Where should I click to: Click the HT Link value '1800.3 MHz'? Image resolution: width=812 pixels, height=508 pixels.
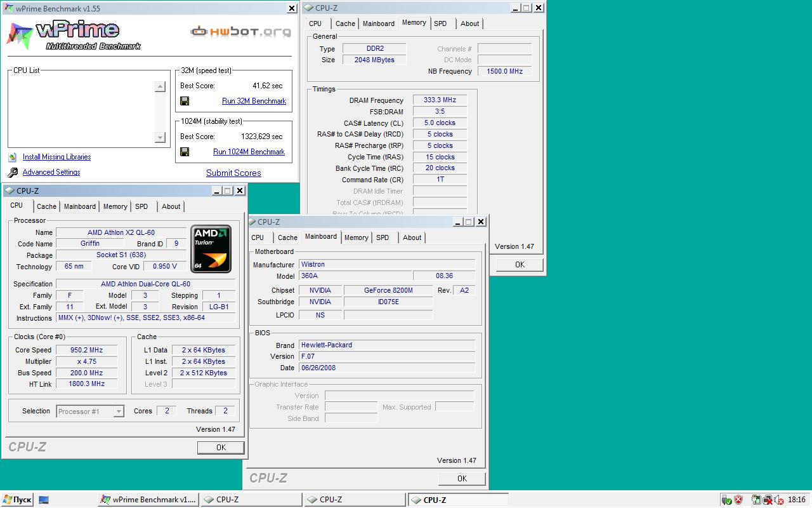(x=86, y=384)
